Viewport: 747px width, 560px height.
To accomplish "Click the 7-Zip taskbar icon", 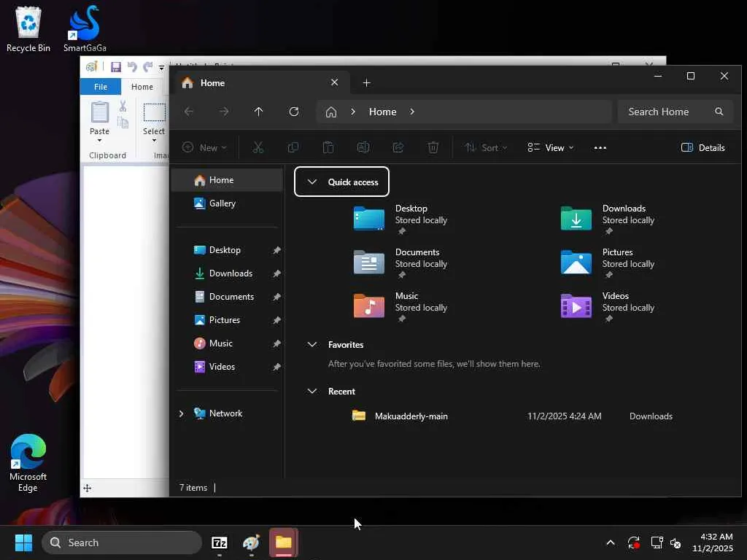I will pyautogui.click(x=220, y=542).
